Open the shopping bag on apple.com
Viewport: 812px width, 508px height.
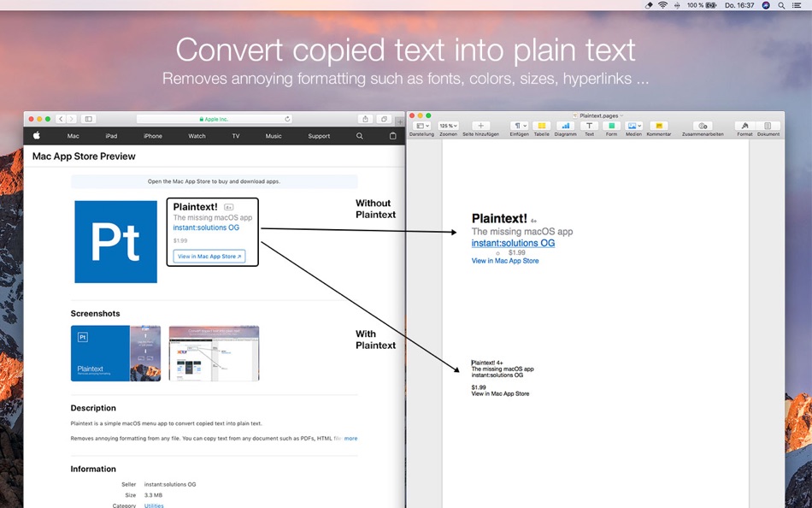pos(392,136)
